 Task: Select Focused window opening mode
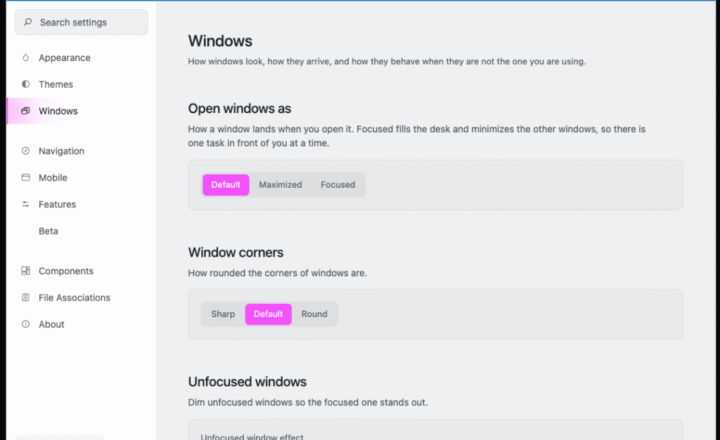tap(338, 185)
